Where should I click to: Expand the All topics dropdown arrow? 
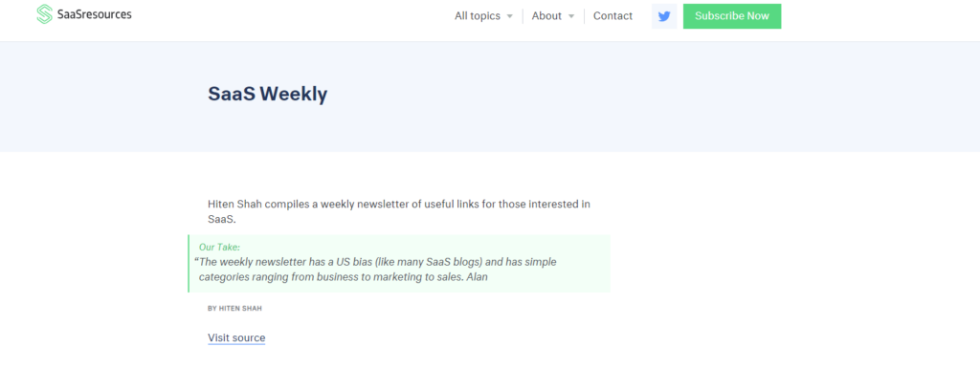click(509, 17)
